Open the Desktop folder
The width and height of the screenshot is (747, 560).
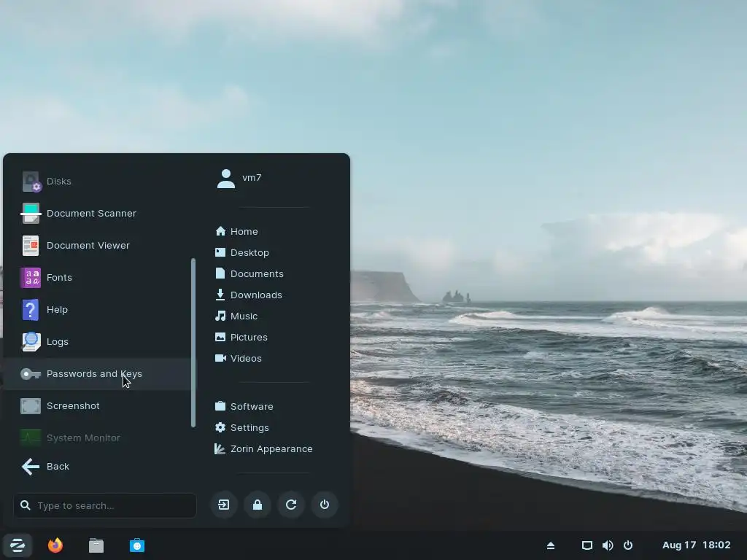pos(242,252)
